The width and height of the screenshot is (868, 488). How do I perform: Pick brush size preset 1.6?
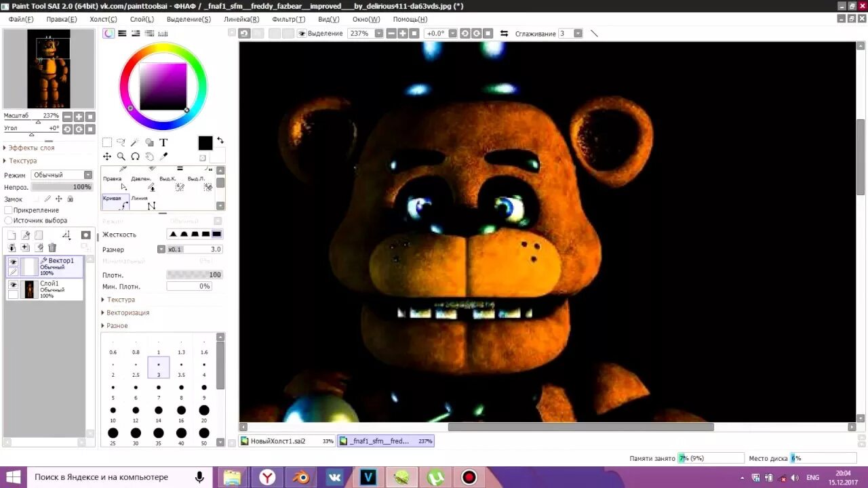[x=204, y=347]
